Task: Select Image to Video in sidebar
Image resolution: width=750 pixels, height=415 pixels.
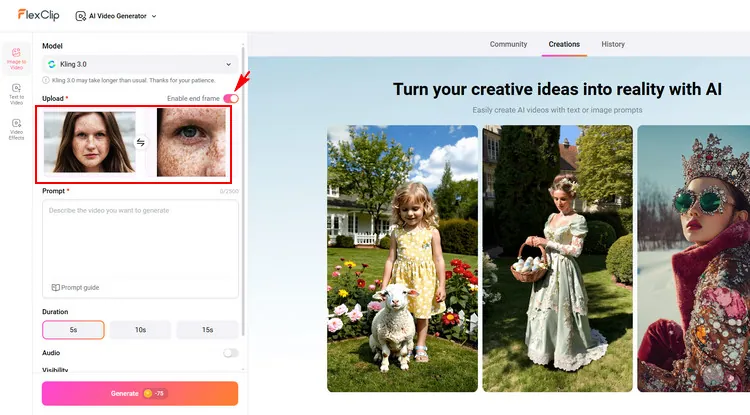Action: [x=16, y=59]
